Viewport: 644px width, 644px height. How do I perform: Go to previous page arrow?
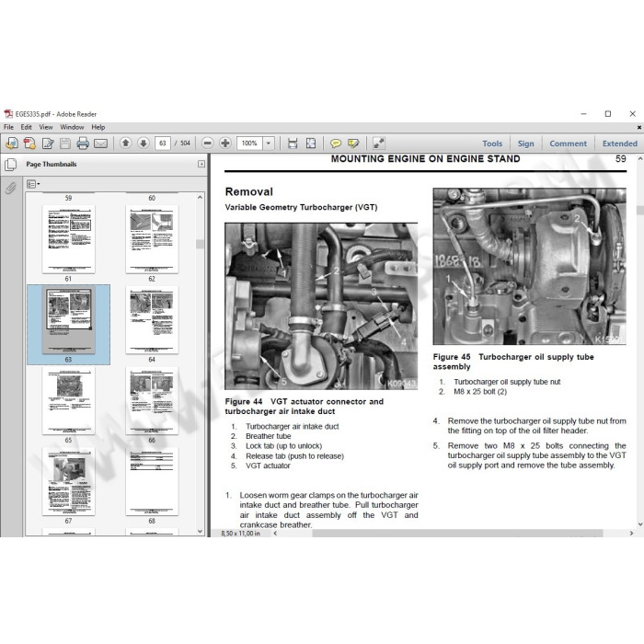click(126, 143)
